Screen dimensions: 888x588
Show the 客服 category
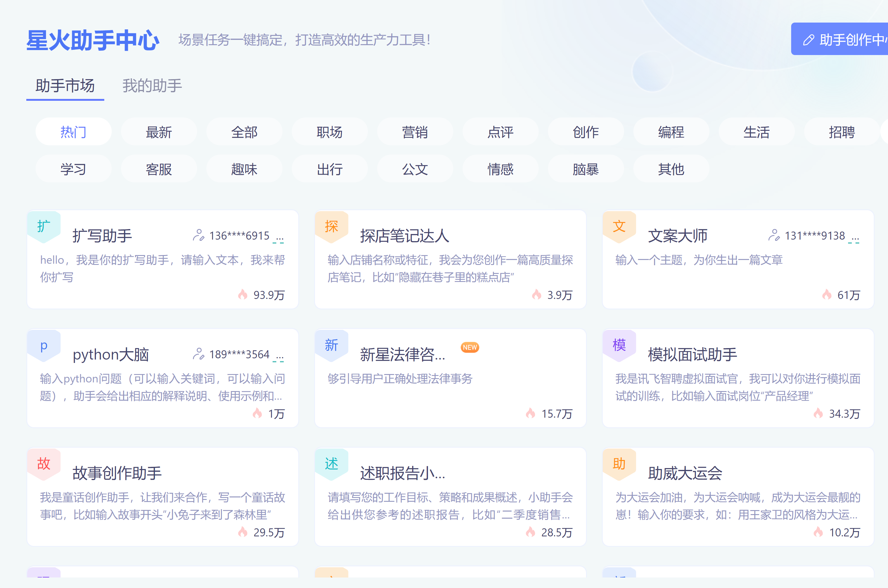[x=159, y=169]
